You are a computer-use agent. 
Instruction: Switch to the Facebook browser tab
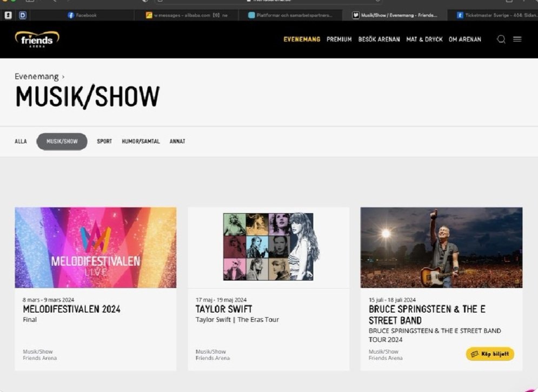pos(82,15)
